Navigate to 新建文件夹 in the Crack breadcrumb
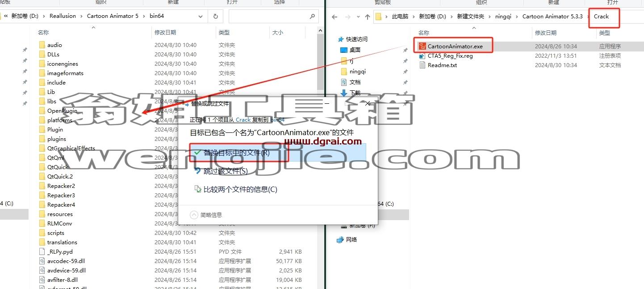The height and width of the screenshot is (289, 644). pos(470,17)
